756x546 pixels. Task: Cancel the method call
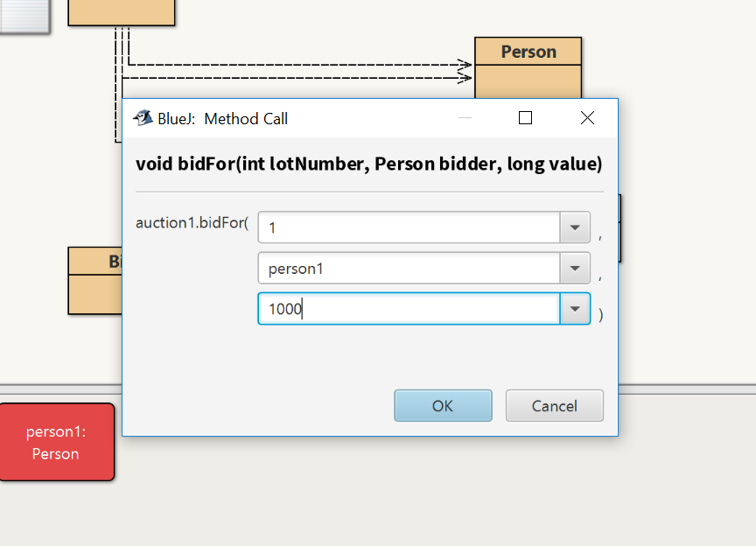[x=555, y=406]
